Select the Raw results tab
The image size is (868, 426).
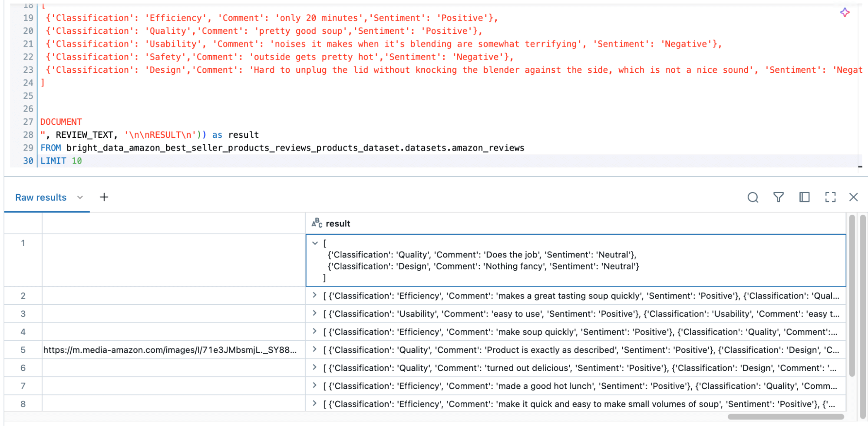(x=41, y=197)
